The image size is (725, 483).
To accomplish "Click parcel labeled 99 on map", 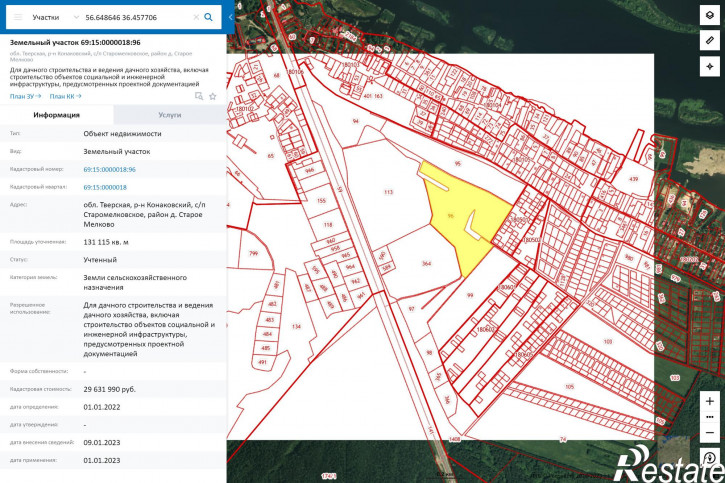I will pyautogui.click(x=470, y=295).
